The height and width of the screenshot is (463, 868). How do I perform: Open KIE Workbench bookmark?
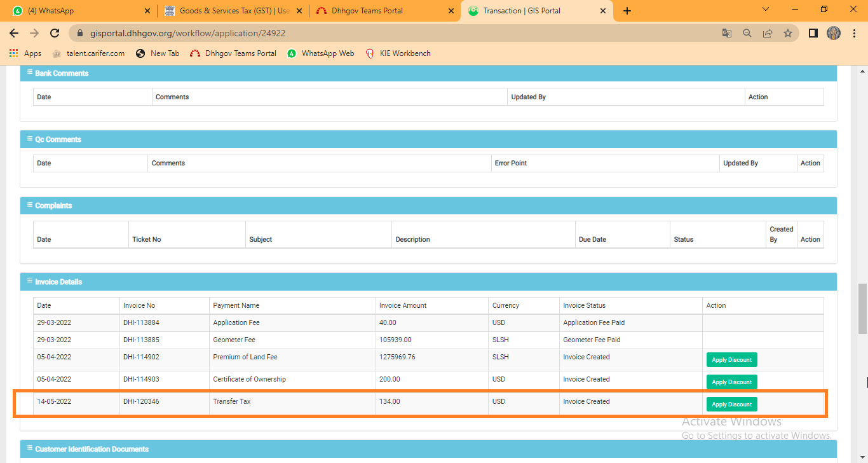pos(398,53)
